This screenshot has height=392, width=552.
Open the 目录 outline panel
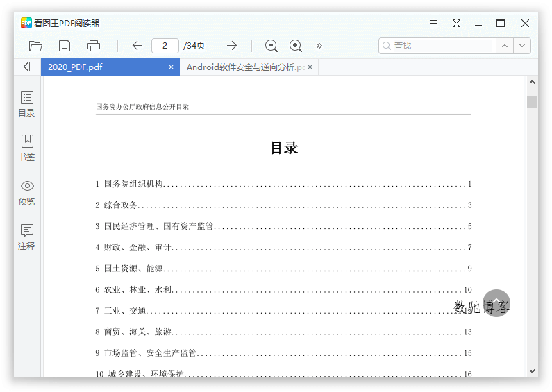(x=27, y=104)
